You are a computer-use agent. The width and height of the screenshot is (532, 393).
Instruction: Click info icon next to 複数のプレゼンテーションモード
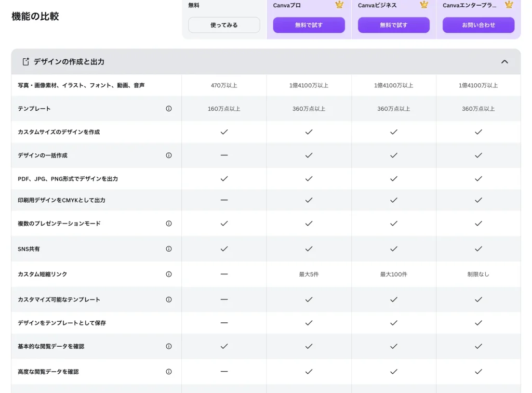[169, 224]
